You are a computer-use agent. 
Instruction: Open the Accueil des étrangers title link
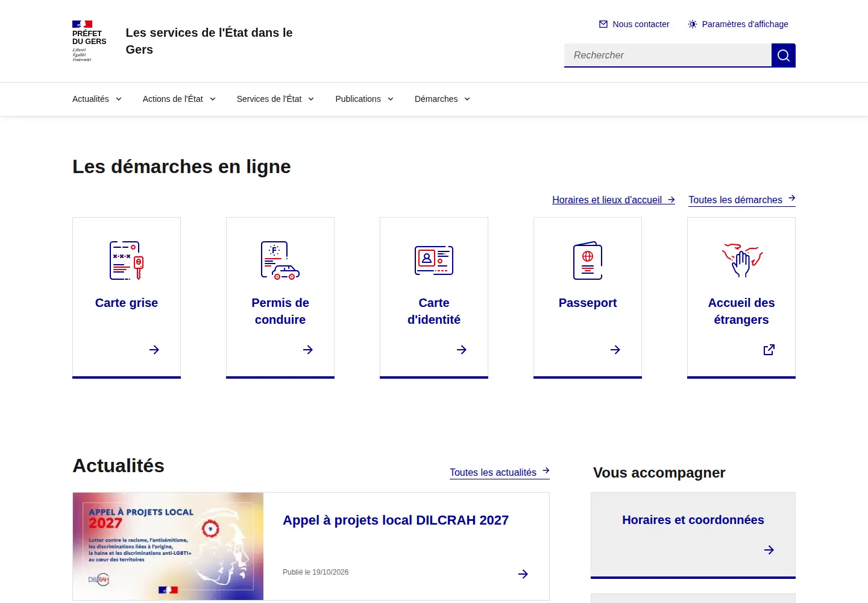tap(741, 311)
